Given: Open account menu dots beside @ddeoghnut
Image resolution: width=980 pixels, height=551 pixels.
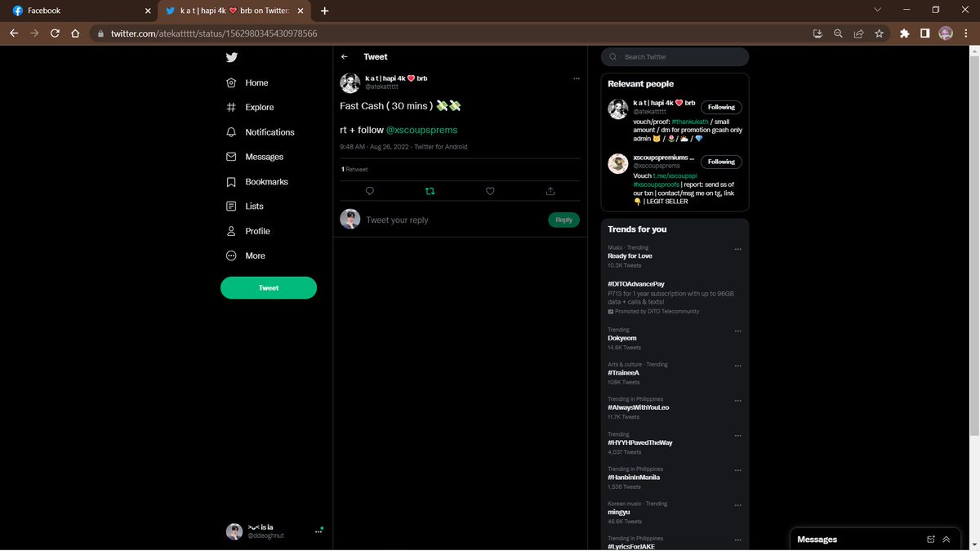Looking at the screenshot, I should point(318,531).
